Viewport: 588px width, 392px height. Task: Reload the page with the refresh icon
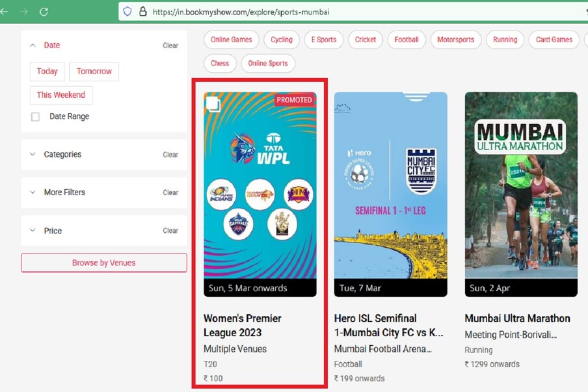[x=44, y=12]
